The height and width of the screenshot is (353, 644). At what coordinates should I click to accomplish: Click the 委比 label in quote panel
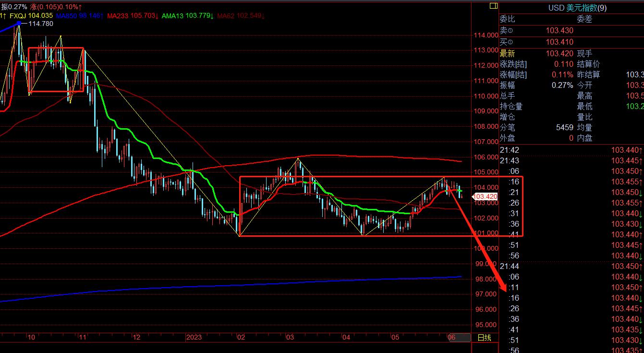tap(507, 19)
